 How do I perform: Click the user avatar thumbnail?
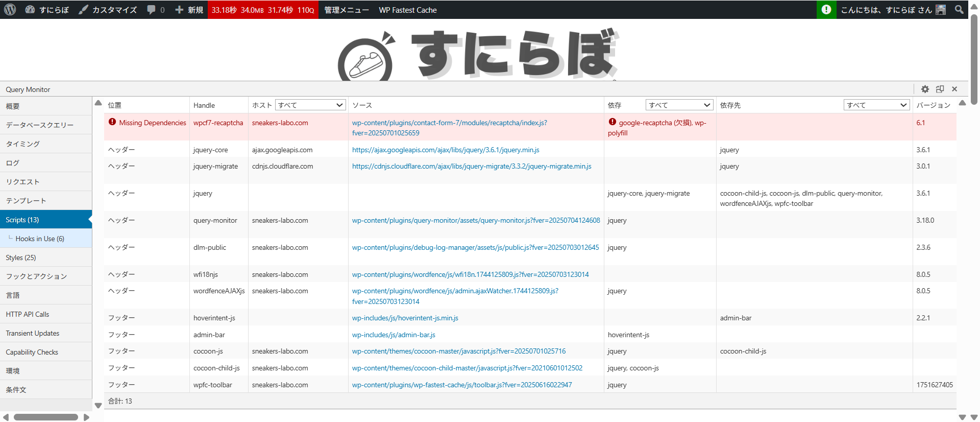941,10
